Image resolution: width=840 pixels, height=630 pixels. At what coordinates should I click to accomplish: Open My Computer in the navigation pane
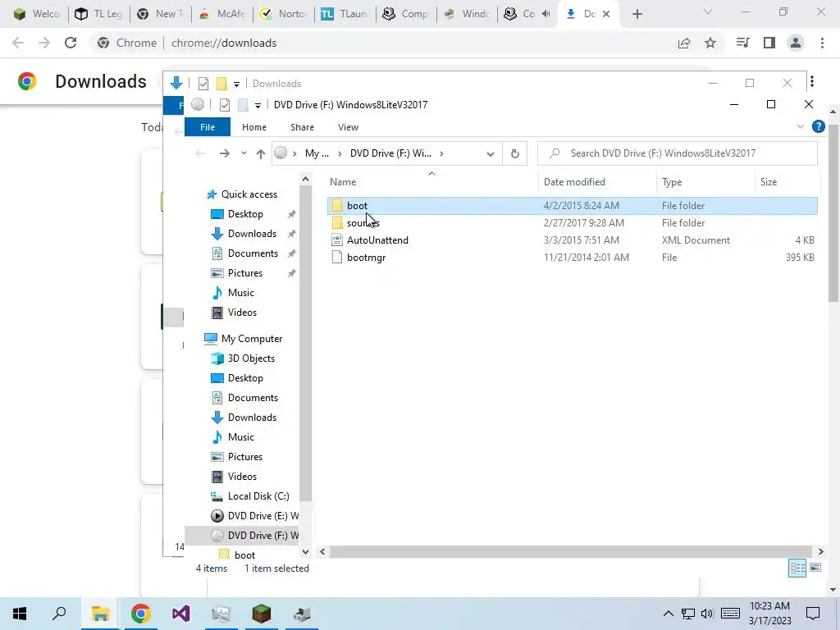pyautogui.click(x=251, y=339)
